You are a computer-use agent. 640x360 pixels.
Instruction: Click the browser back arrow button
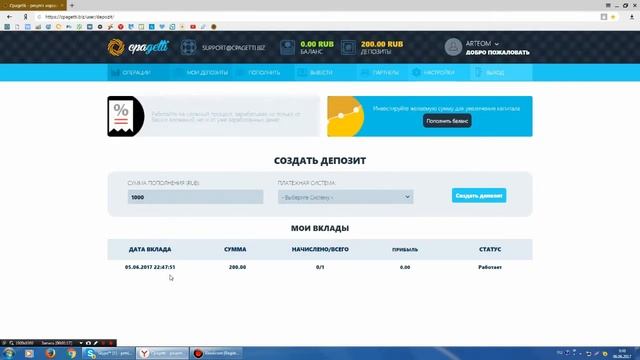[9, 17]
